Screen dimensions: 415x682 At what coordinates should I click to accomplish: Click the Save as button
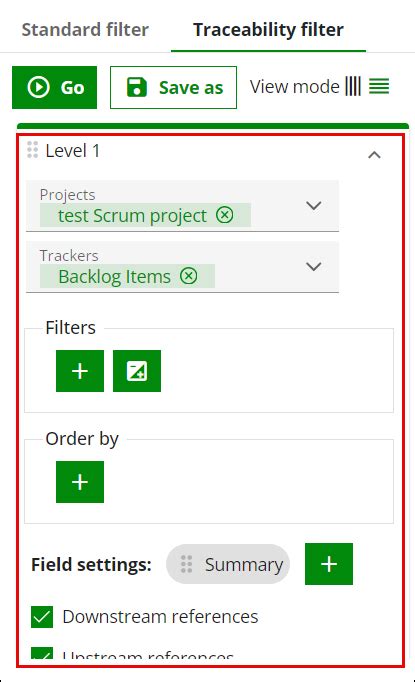174,87
